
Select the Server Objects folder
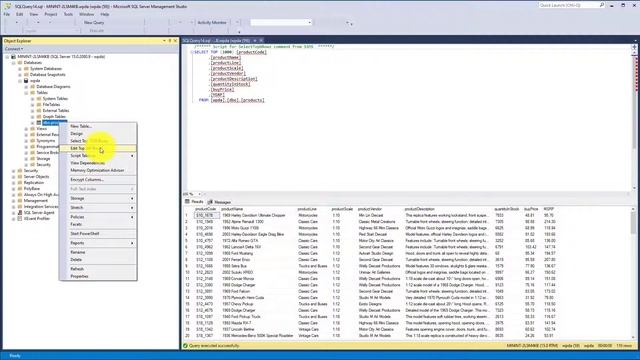pos(36,177)
